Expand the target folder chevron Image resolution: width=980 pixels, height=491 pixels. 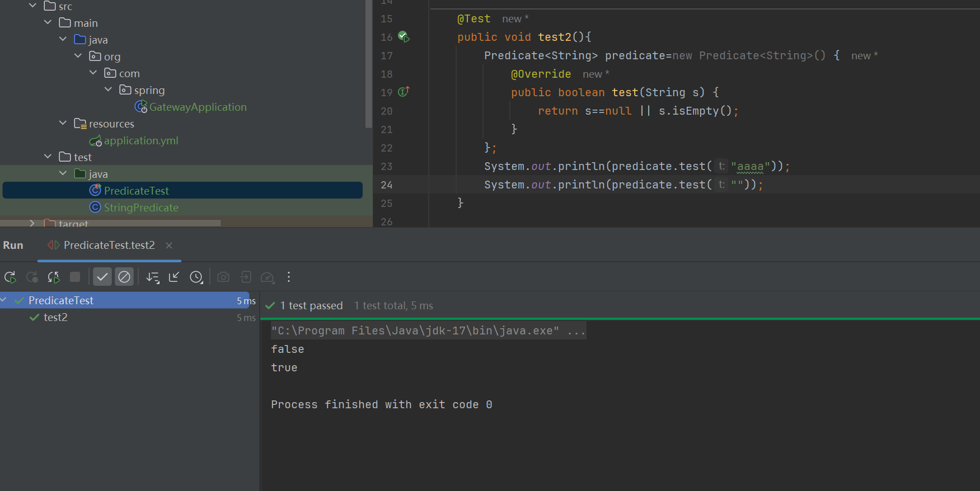coord(32,223)
